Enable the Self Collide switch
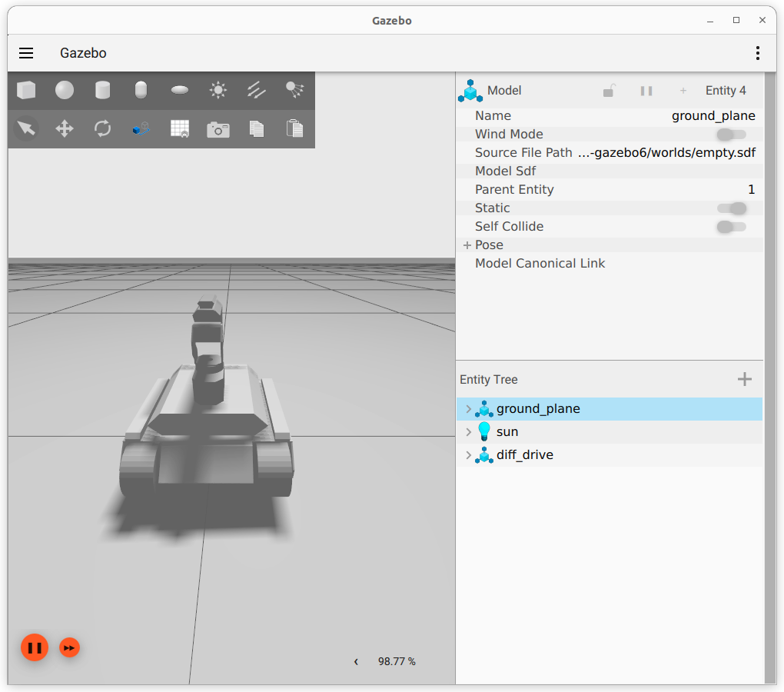784x692 pixels. coord(731,227)
